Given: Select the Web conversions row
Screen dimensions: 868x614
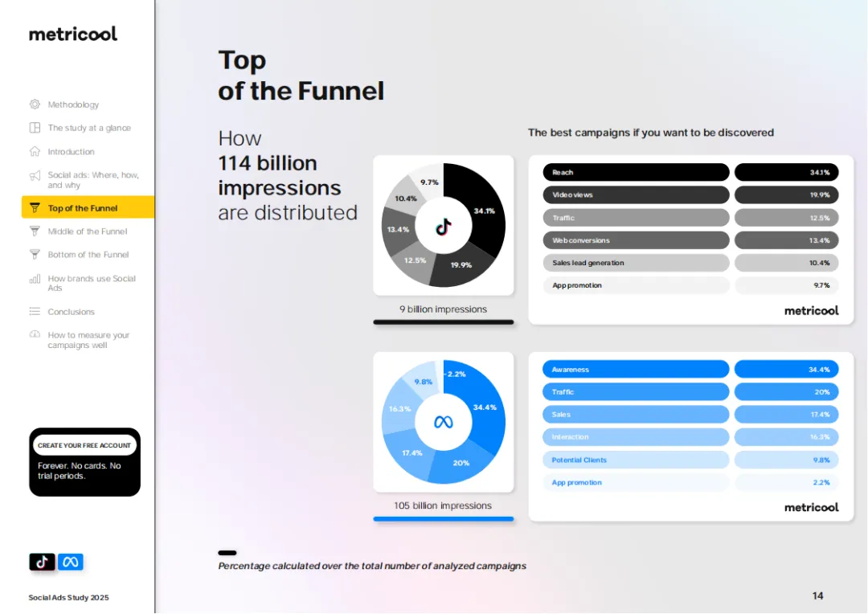Looking at the screenshot, I should 636,240.
